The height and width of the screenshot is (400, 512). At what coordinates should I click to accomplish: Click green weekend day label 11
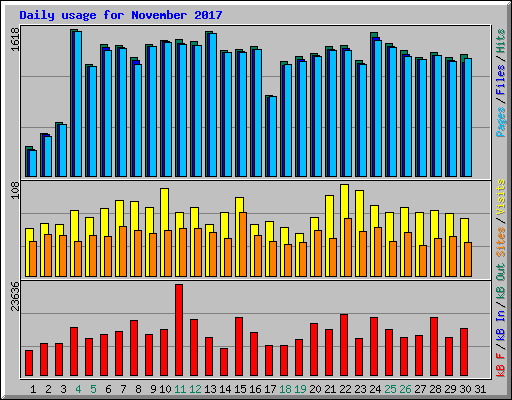coord(180,389)
